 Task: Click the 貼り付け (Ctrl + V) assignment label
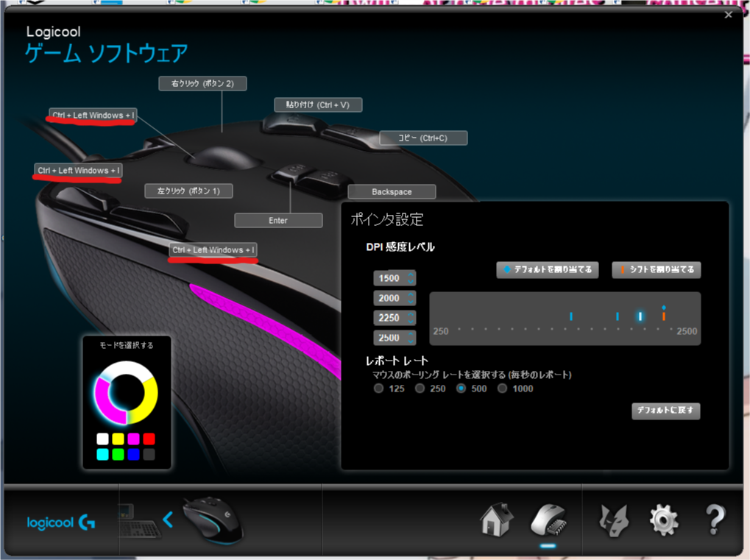pos(318,104)
